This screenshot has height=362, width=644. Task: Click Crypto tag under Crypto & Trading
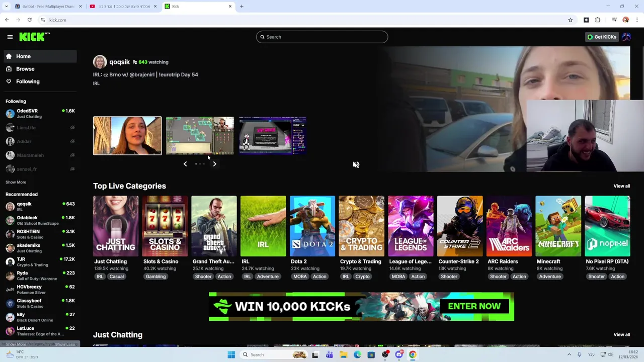click(362, 277)
